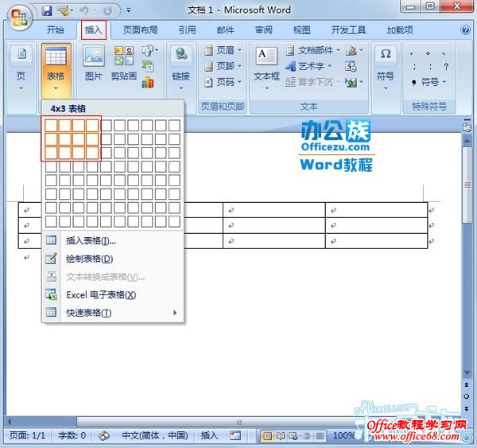Customize Quick Access Toolbar arrow

[x=129, y=10]
